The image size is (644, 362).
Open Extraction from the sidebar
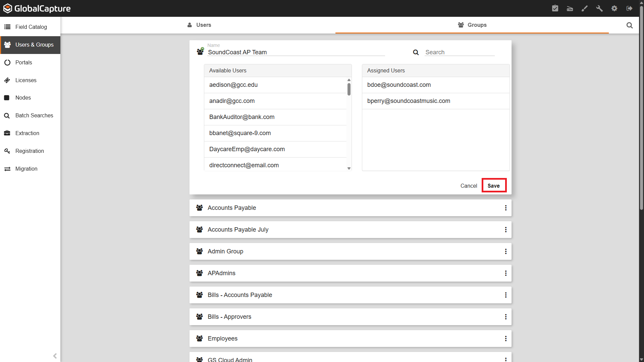[x=30, y=133]
